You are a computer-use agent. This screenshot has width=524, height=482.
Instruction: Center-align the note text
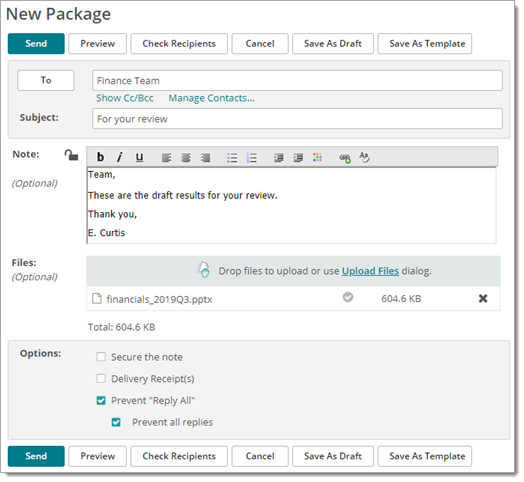186,157
